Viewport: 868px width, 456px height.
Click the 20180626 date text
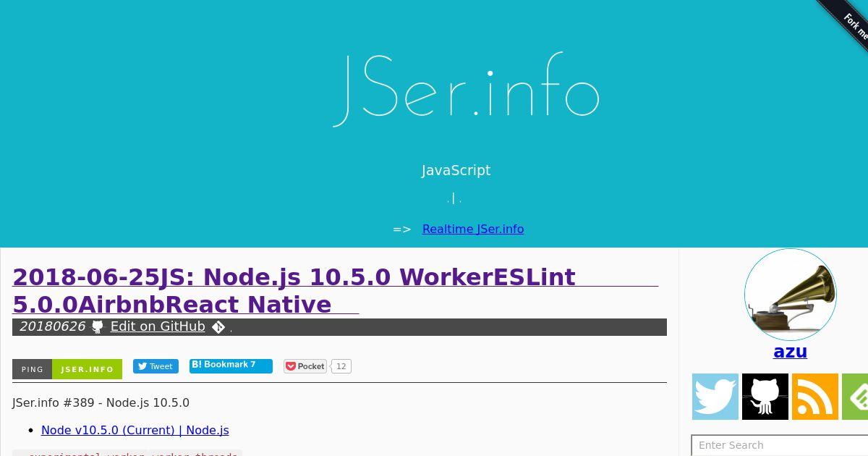coord(52,326)
